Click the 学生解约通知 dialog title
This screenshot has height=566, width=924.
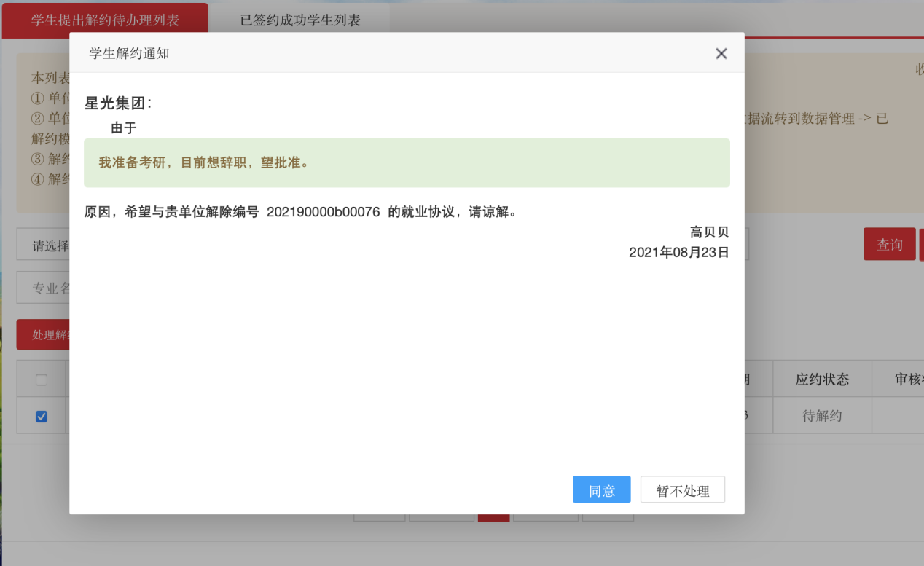pyautogui.click(x=129, y=53)
